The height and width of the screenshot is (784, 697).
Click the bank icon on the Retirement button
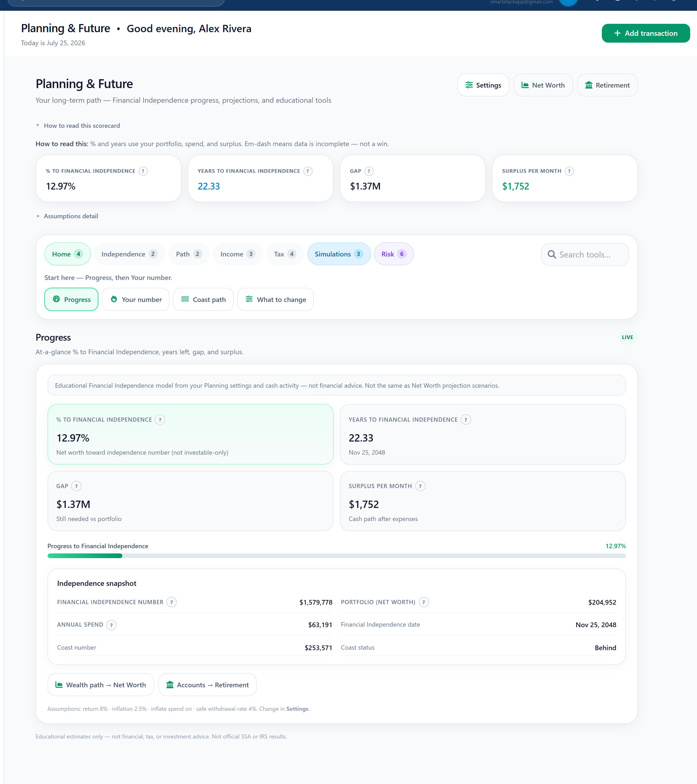[589, 85]
